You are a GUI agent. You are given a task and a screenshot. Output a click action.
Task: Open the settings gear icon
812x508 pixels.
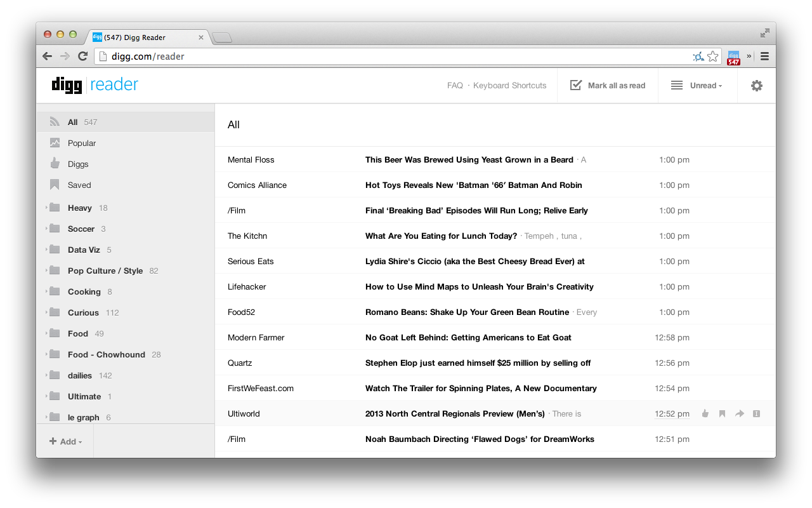(756, 86)
